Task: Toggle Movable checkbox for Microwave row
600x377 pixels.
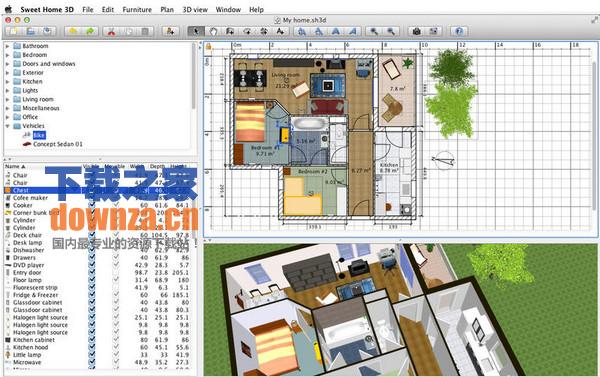Action: click(116, 362)
